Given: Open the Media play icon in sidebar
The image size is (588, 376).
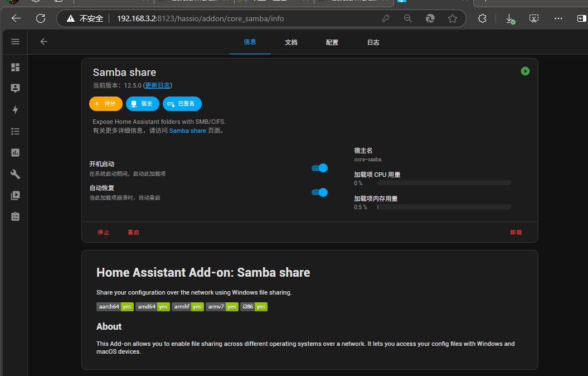Looking at the screenshot, I should (x=15, y=195).
